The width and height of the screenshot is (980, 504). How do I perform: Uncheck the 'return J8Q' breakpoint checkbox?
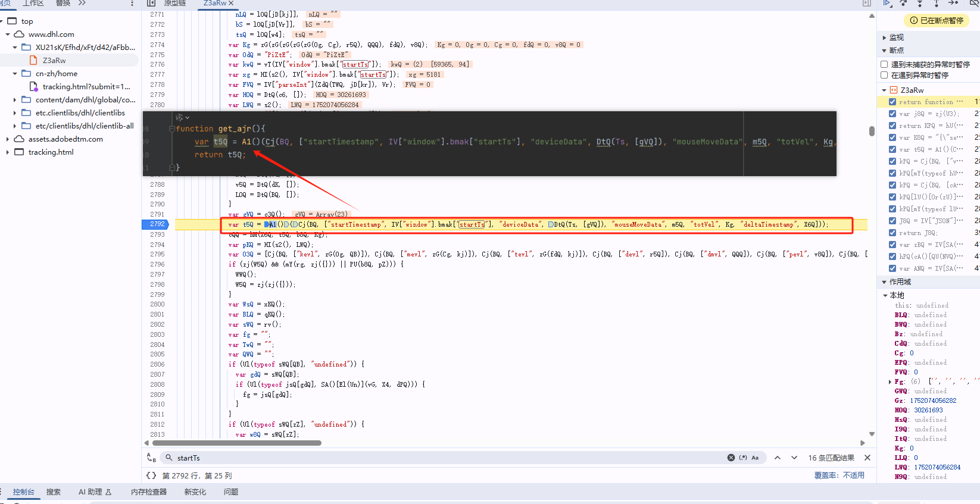[892, 233]
